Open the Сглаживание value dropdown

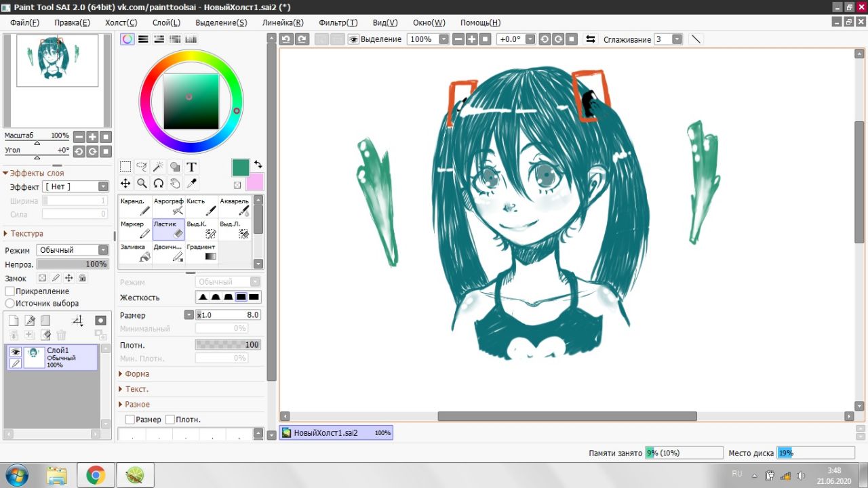tap(677, 39)
